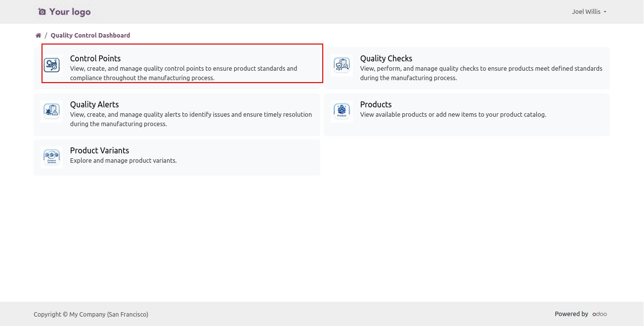Click the Control Points gear icon
This screenshot has width=644, height=326.
pyautogui.click(x=51, y=65)
